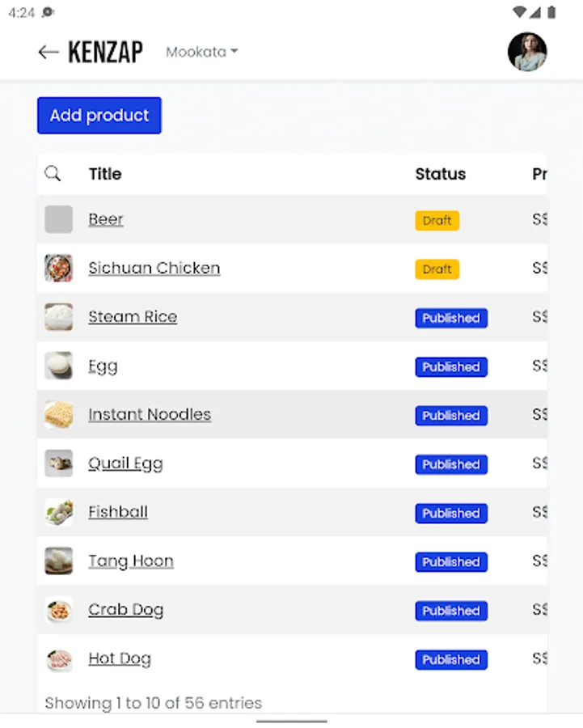This screenshot has width=583, height=728.
Task: Tap the back arrow icon
Action: (48, 53)
